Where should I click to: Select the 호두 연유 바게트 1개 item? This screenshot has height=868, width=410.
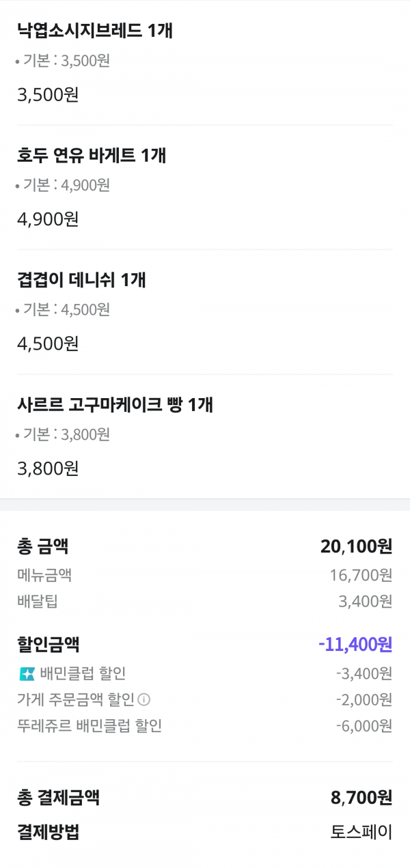click(x=92, y=156)
